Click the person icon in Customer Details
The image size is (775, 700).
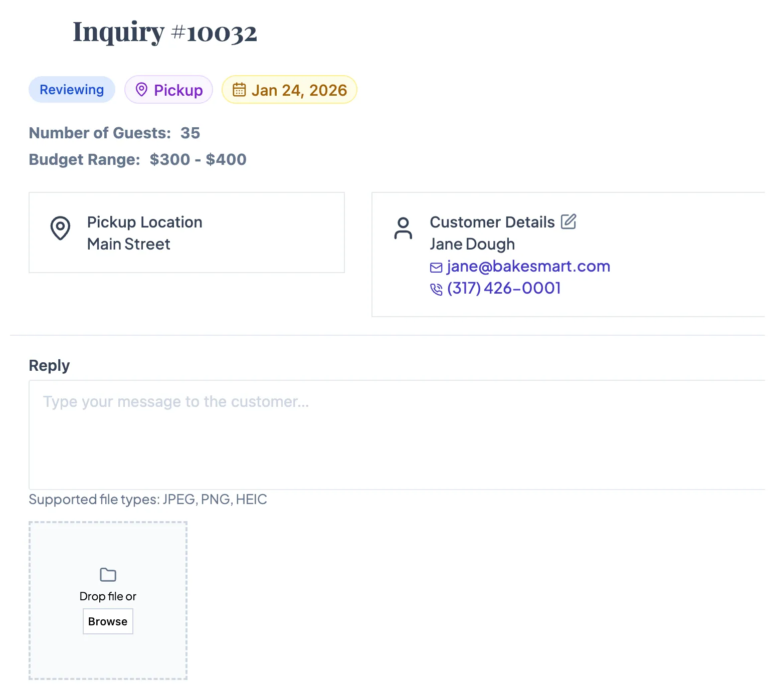pyautogui.click(x=403, y=228)
